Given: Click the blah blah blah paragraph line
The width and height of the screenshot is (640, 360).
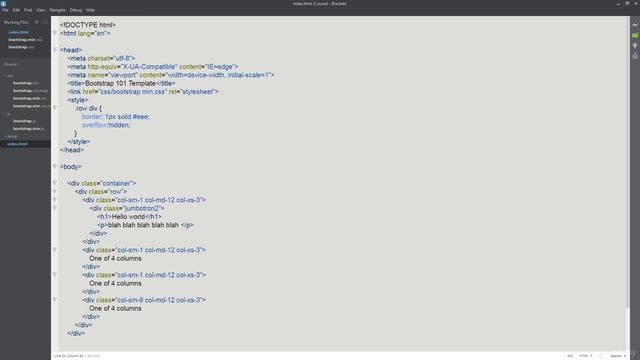Looking at the screenshot, I should point(145,225).
